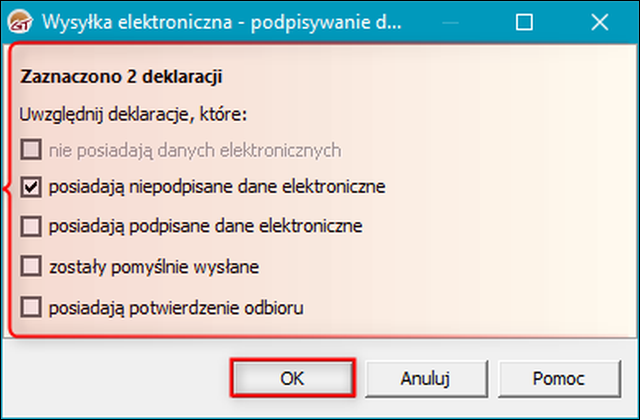Confirm with the OK button
This screenshot has width=640, height=420.
click(292, 378)
